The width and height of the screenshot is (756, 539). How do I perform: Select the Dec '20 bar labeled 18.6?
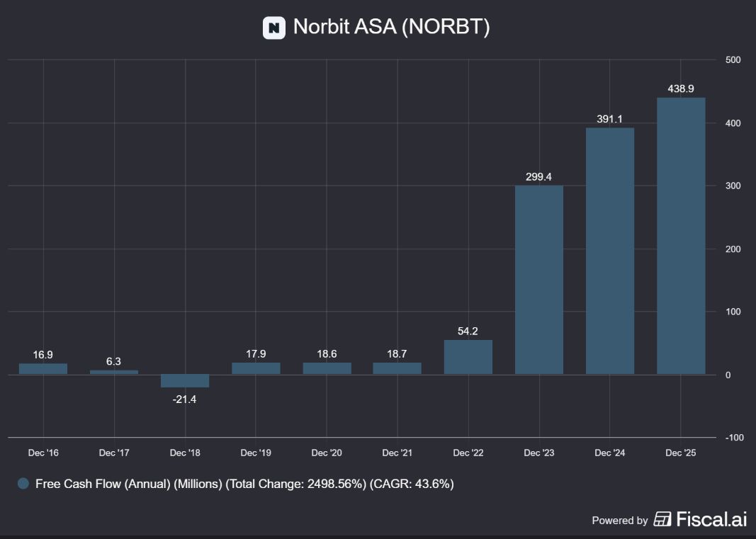click(327, 368)
